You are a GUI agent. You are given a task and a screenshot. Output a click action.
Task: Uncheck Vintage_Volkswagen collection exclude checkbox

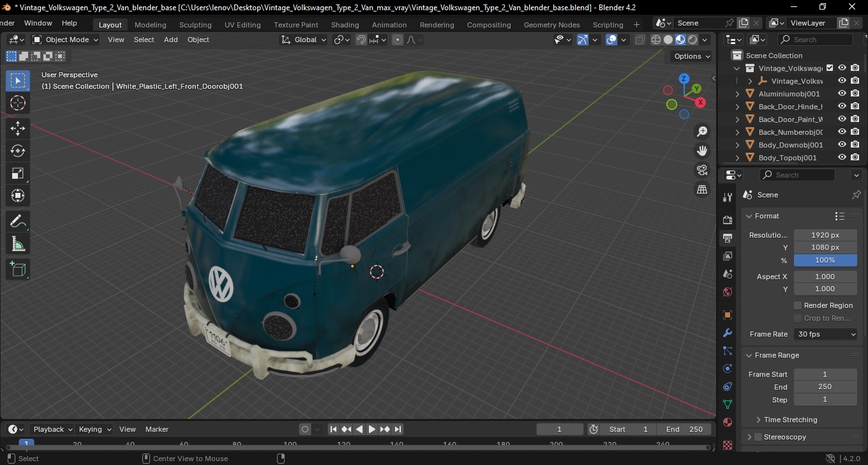(830, 68)
